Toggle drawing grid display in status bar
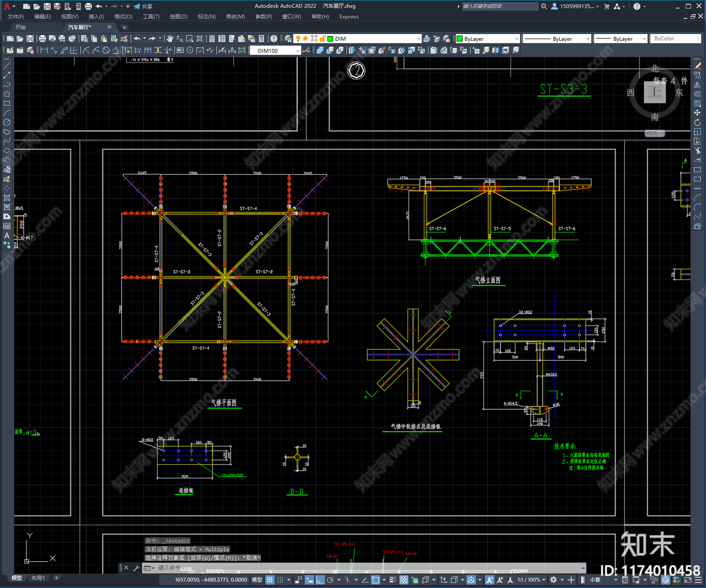This screenshot has height=588, width=706. (x=270, y=580)
